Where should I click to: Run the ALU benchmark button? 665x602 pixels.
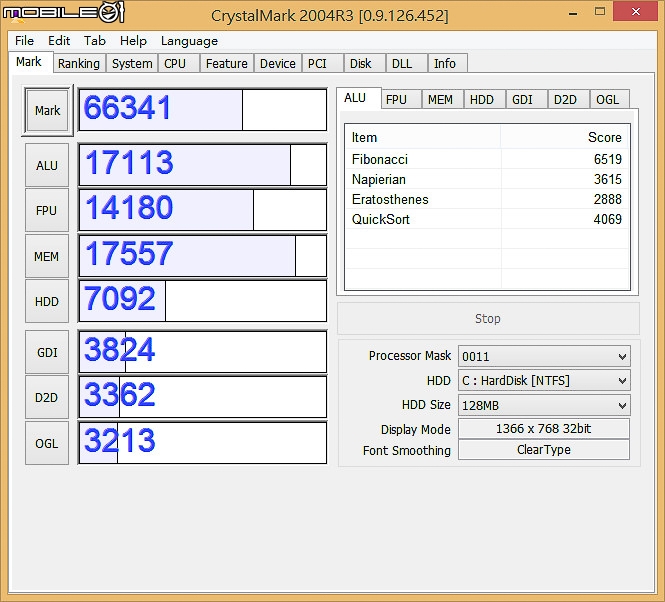pos(47,165)
